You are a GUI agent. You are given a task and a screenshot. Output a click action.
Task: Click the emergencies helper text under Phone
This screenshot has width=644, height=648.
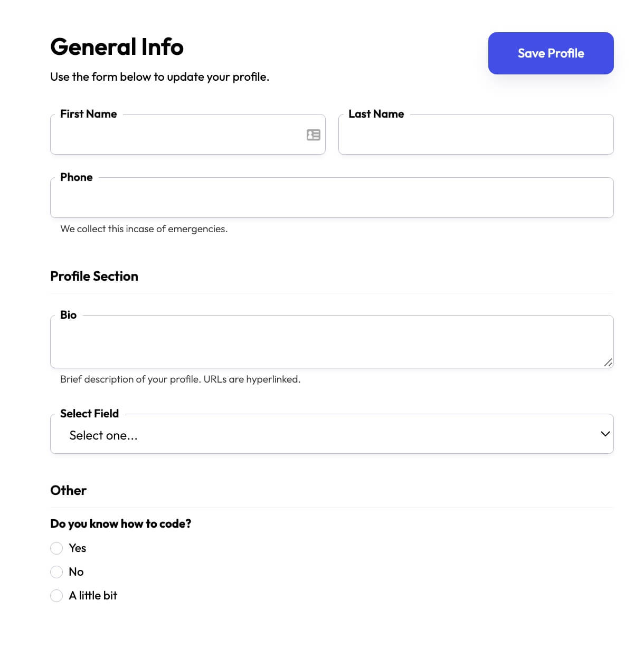click(144, 228)
